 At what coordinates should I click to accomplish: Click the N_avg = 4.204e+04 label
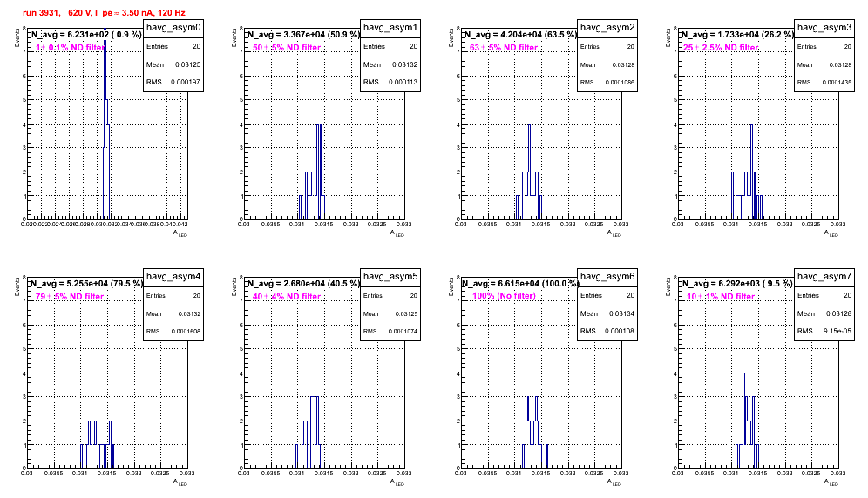pos(520,35)
